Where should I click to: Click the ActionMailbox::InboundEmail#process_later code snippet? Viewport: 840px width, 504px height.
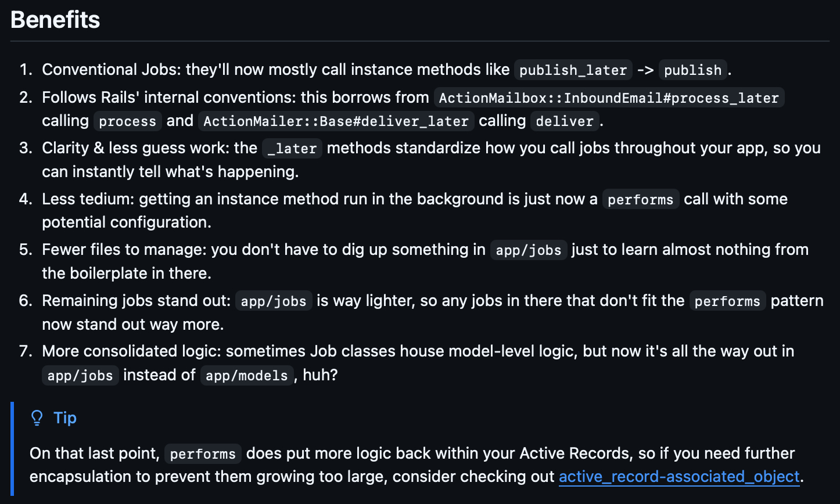click(x=609, y=98)
